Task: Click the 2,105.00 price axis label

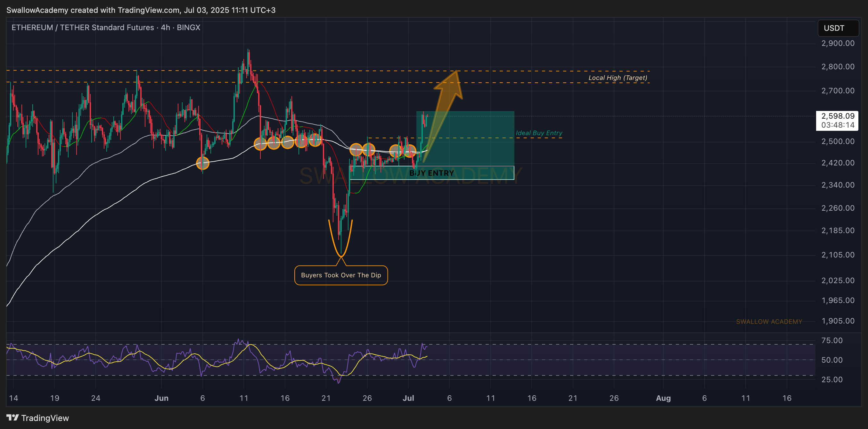Action: pos(838,255)
